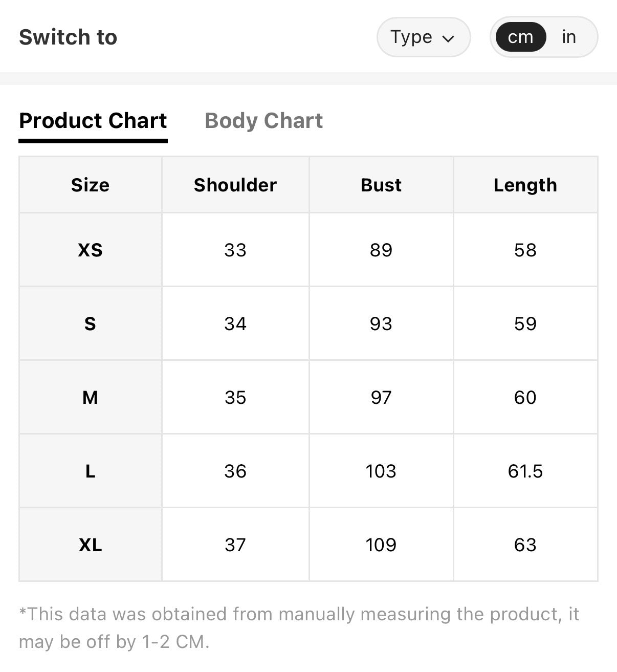The width and height of the screenshot is (617, 672).
Task: Select the S size row label
Action: click(91, 323)
